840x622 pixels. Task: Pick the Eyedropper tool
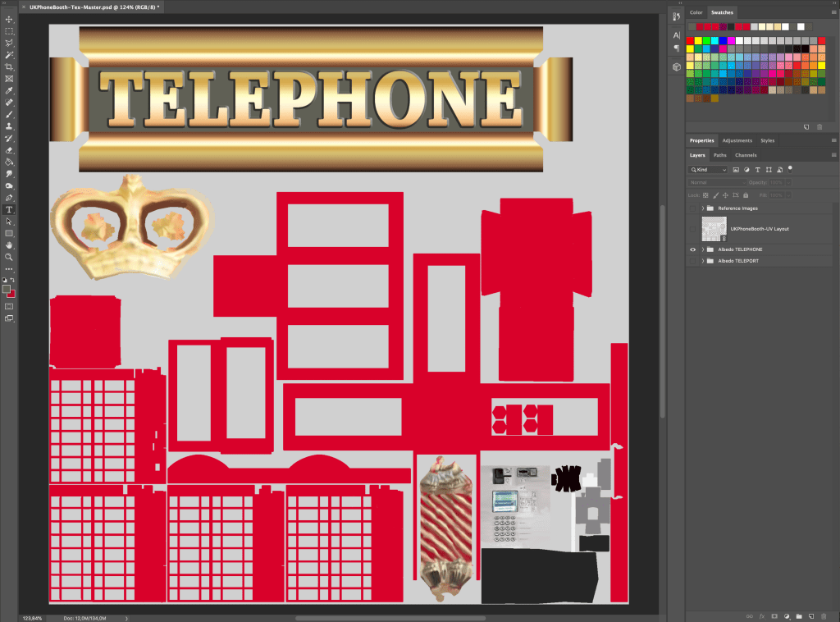pos(9,90)
